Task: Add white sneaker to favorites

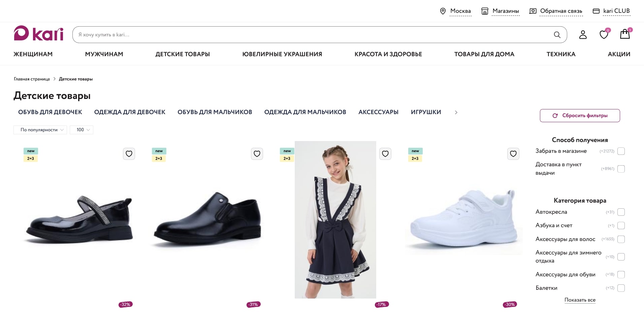Action: pos(513,154)
